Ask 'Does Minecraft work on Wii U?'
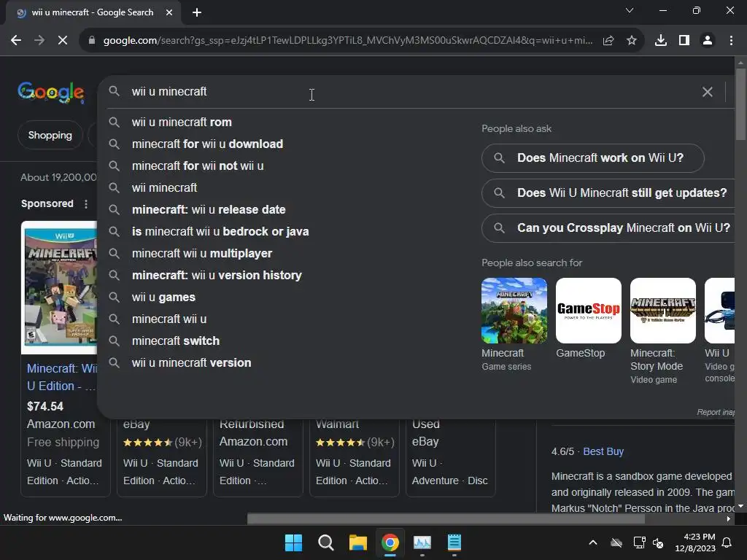 pos(592,158)
